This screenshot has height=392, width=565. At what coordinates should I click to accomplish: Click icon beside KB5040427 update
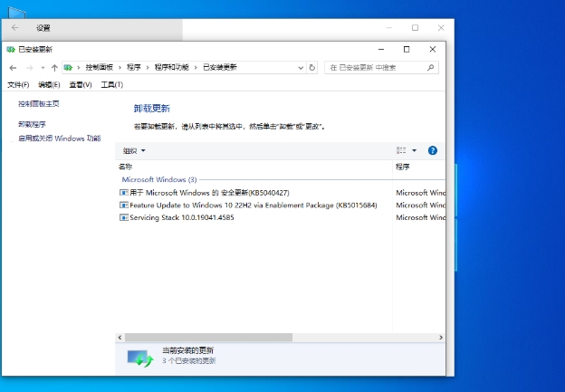[123, 193]
